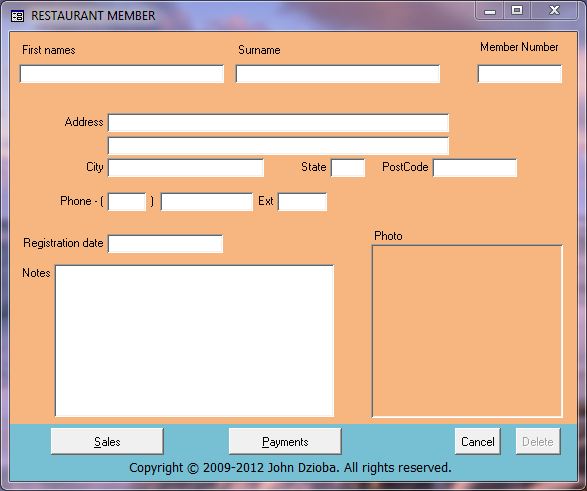The height and width of the screenshot is (491, 587).
Task: Maximize the Restaurant Member window
Action: coord(517,10)
